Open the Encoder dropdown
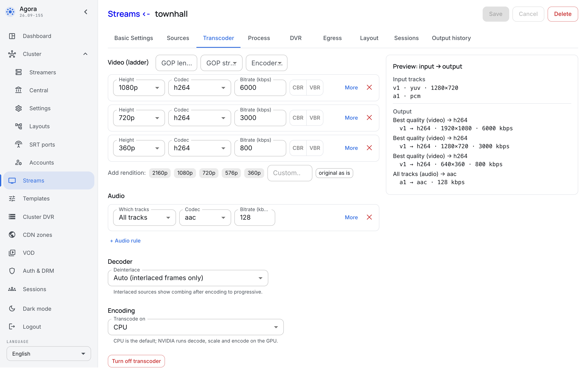Screen dimensions: 588x374 tap(266, 63)
